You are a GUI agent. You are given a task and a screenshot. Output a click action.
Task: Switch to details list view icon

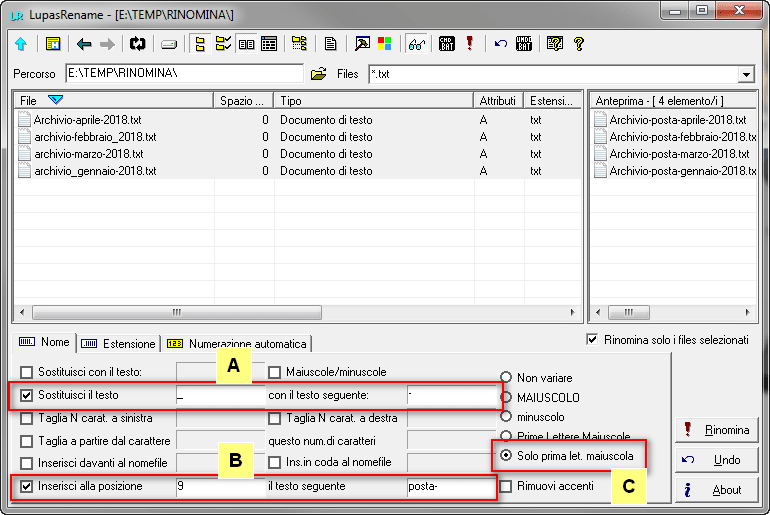click(269, 44)
